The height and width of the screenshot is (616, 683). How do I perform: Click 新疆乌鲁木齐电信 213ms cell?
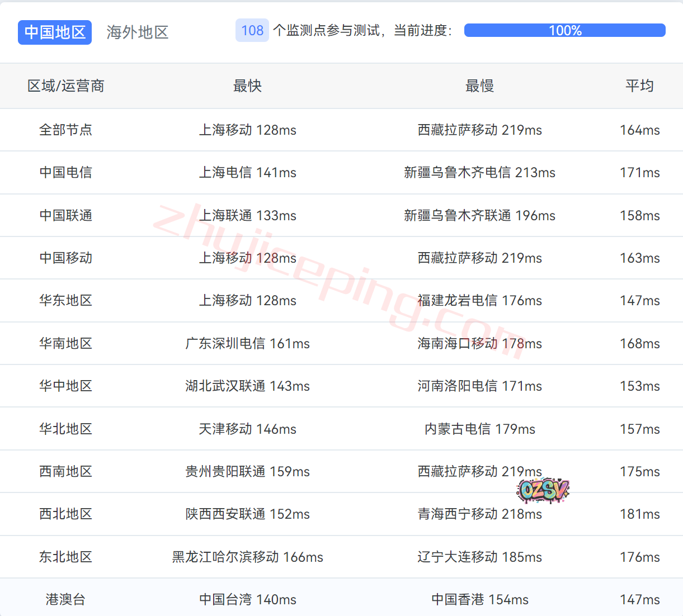[479, 172]
